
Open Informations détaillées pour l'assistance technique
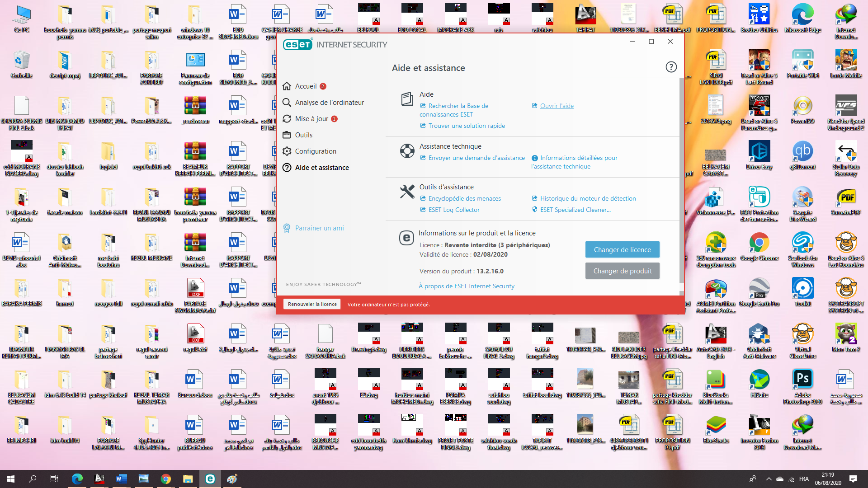575,162
